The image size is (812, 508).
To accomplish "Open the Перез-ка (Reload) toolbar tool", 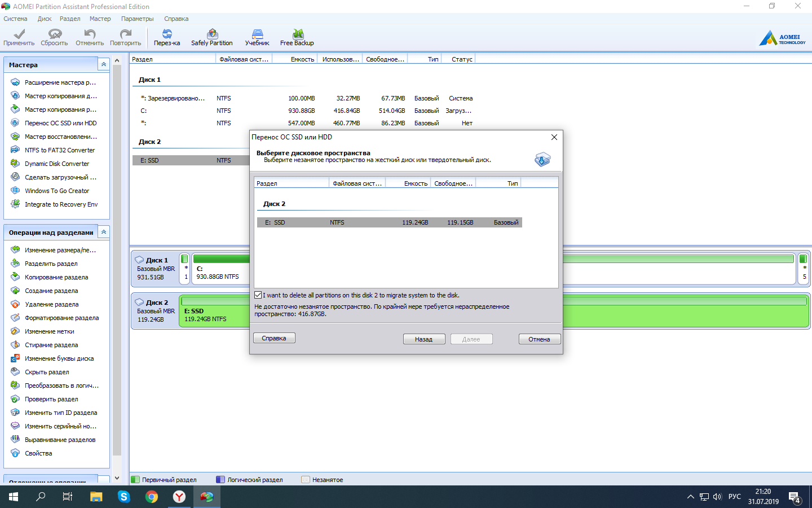I will tap(167, 37).
